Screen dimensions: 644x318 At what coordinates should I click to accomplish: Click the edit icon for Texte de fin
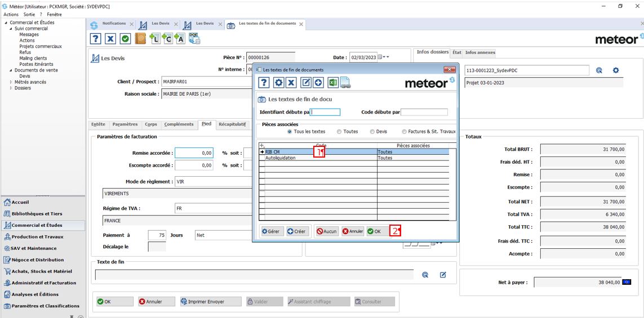coord(443,275)
